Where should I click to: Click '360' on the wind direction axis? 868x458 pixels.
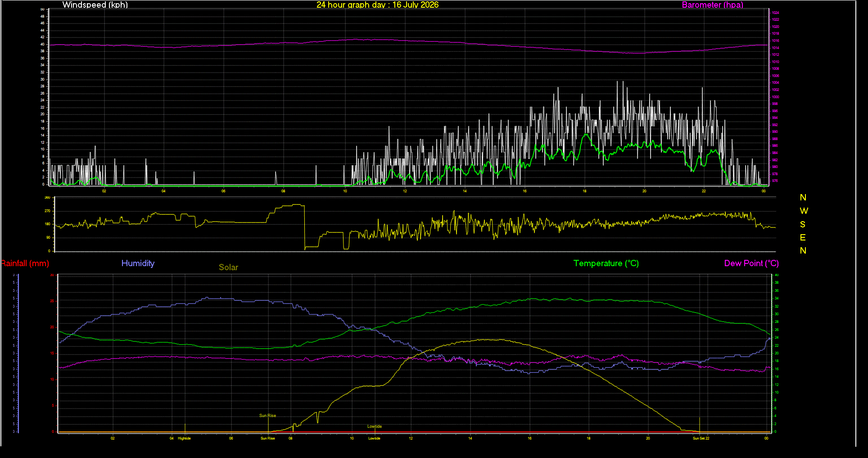47,198
